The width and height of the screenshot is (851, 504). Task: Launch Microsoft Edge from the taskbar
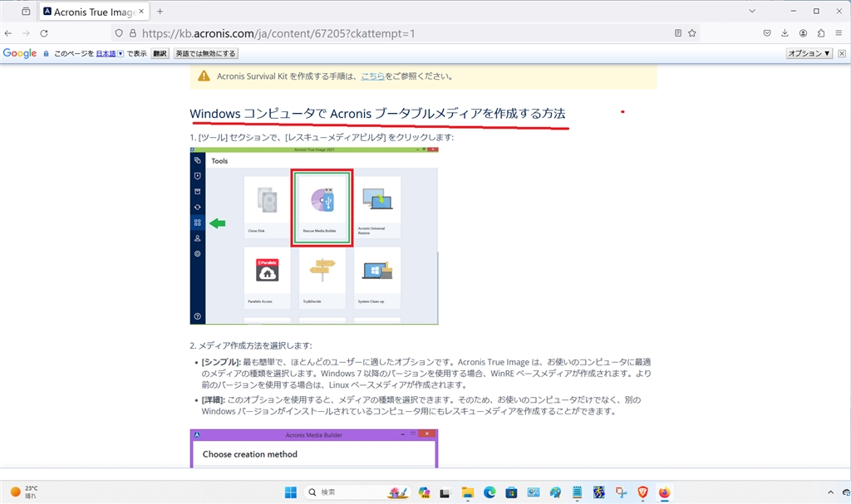click(x=489, y=492)
